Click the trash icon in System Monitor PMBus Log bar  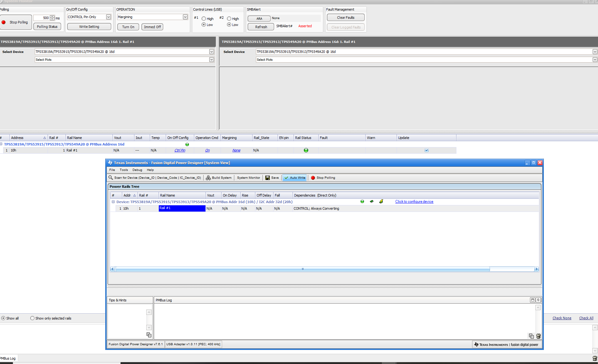click(x=595, y=358)
